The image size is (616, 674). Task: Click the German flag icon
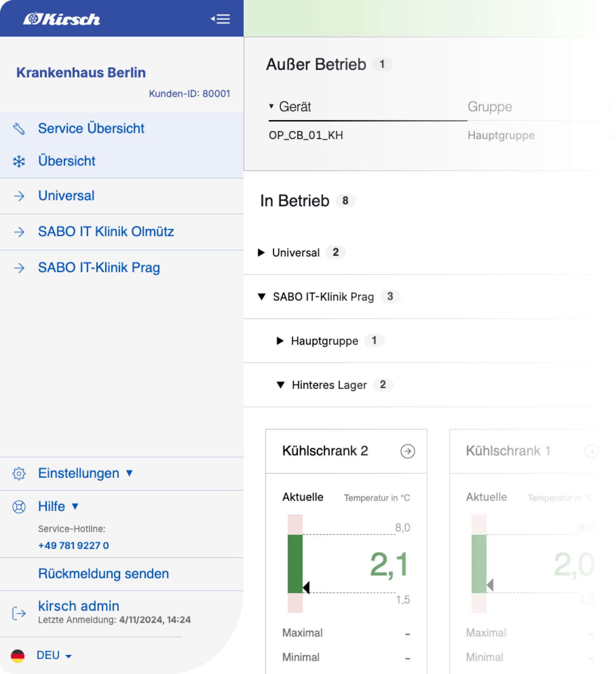tap(17, 656)
